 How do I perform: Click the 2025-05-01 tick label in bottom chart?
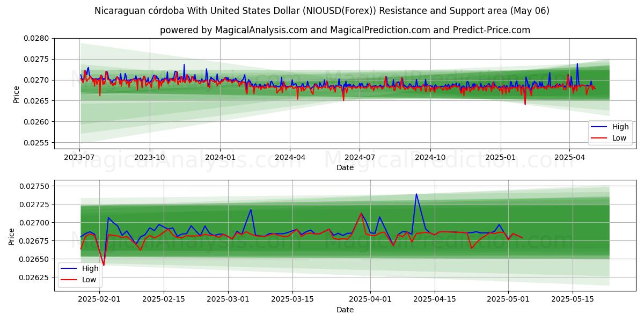[509, 299]
